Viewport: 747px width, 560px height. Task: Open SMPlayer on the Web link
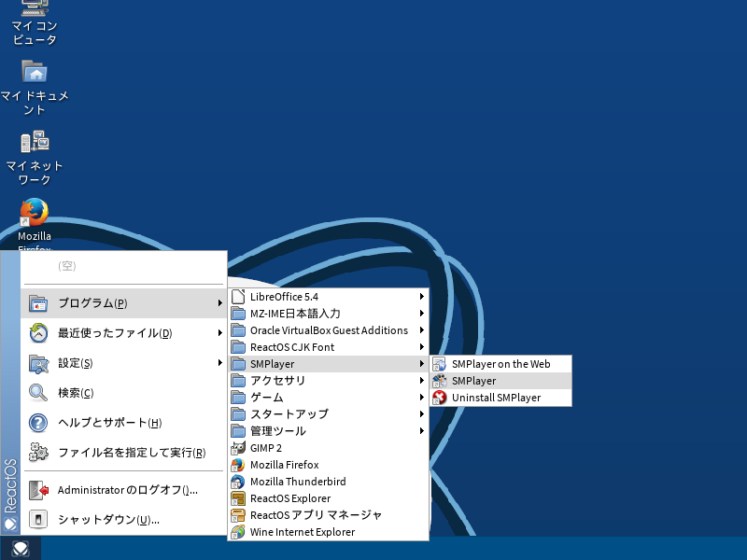tap(500, 364)
